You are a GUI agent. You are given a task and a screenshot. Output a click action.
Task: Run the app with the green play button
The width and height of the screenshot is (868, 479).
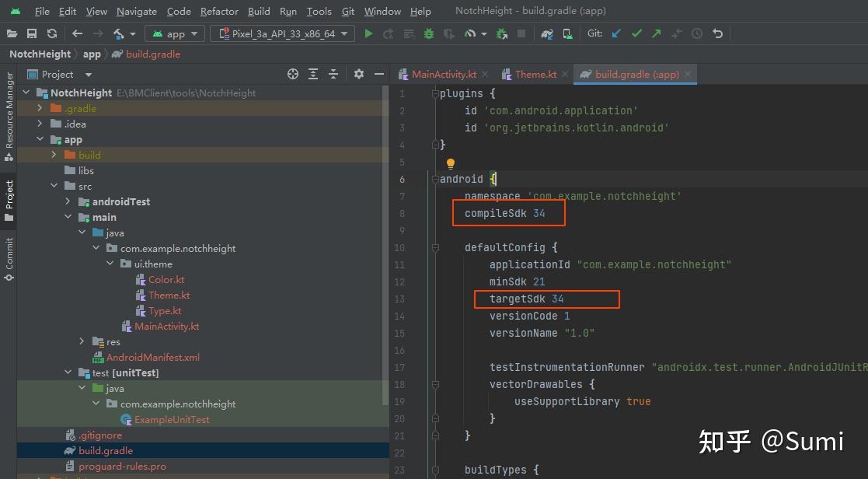point(368,33)
